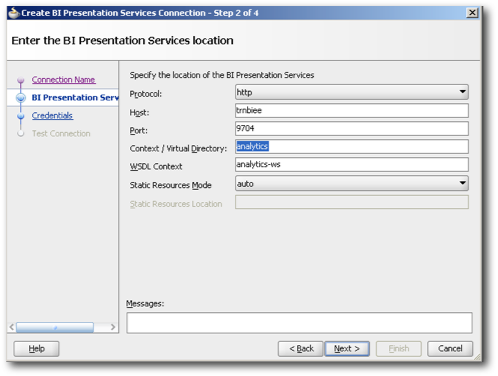Cancel the connection wizard
Screen dimensions: 498x376
click(450, 349)
